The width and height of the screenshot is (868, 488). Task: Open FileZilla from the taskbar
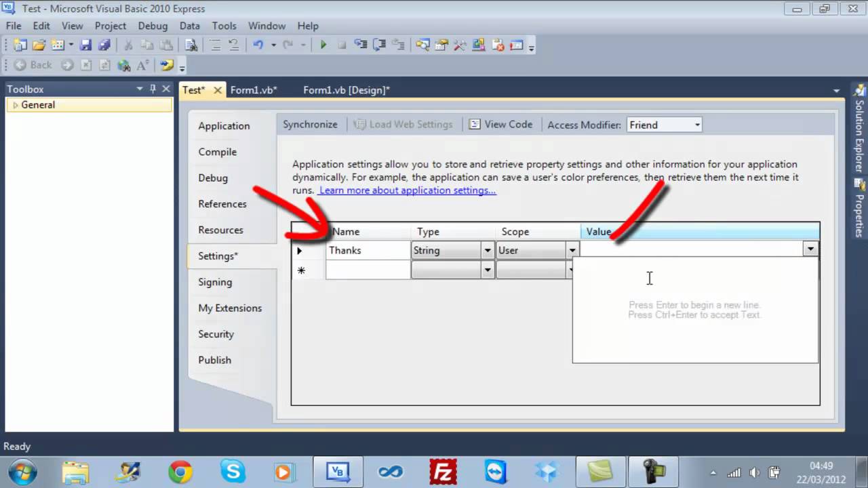click(443, 472)
